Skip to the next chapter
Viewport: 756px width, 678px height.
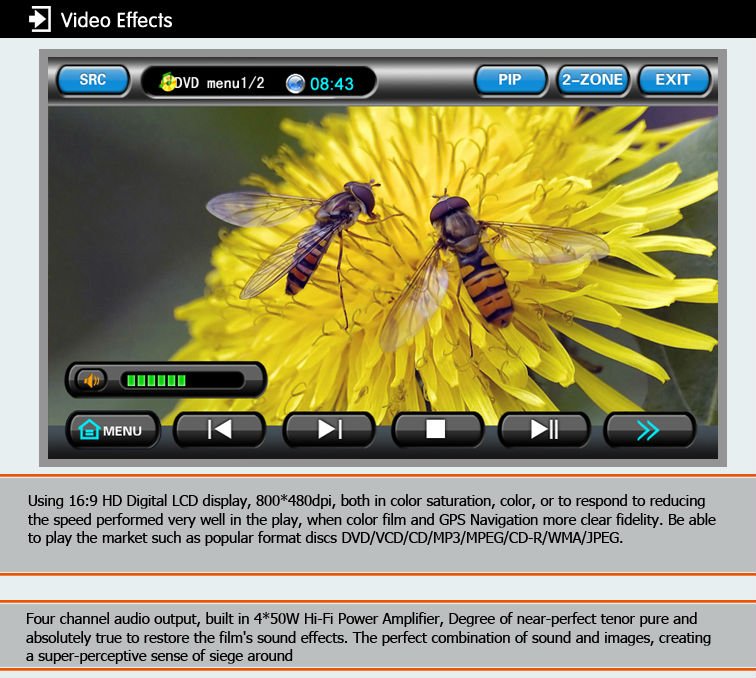click(329, 430)
